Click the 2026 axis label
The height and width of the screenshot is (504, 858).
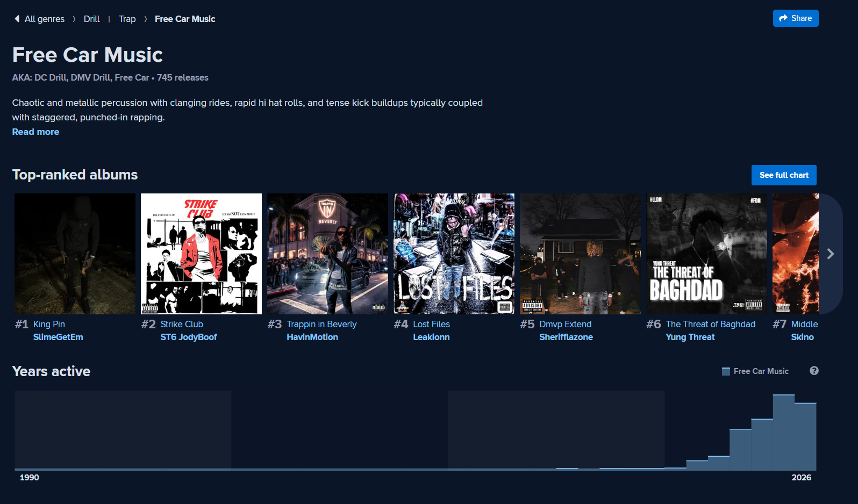click(802, 478)
